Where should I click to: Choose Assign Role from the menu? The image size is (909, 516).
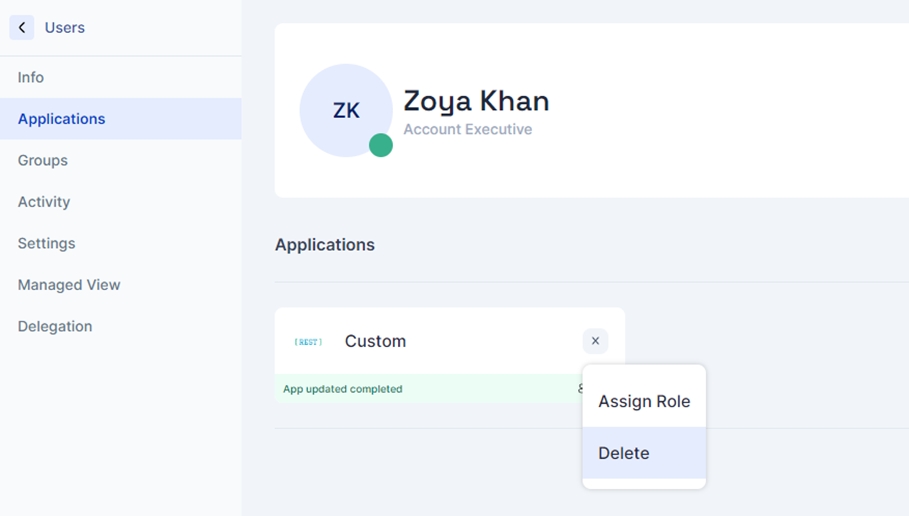pos(644,401)
